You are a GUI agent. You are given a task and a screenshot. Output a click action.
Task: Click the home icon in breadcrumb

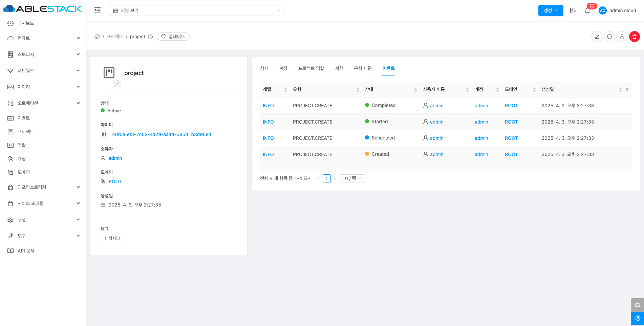(97, 37)
